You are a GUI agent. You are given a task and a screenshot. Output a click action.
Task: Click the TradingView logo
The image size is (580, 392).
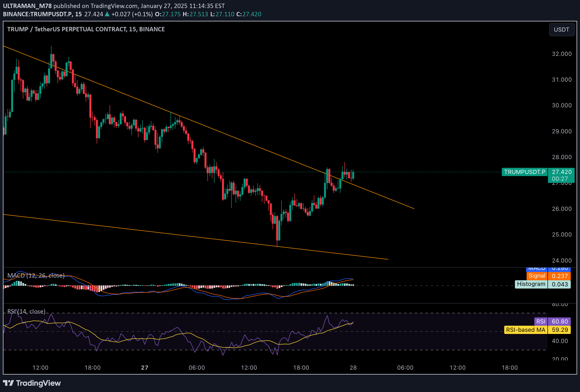[x=32, y=383]
